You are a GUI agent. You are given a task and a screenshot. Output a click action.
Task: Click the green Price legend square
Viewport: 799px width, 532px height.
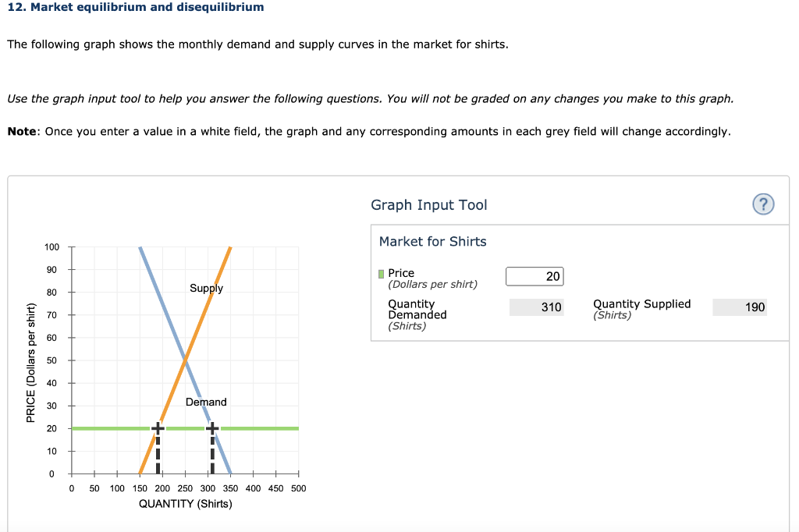pyautogui.click(x=379, y=272)
